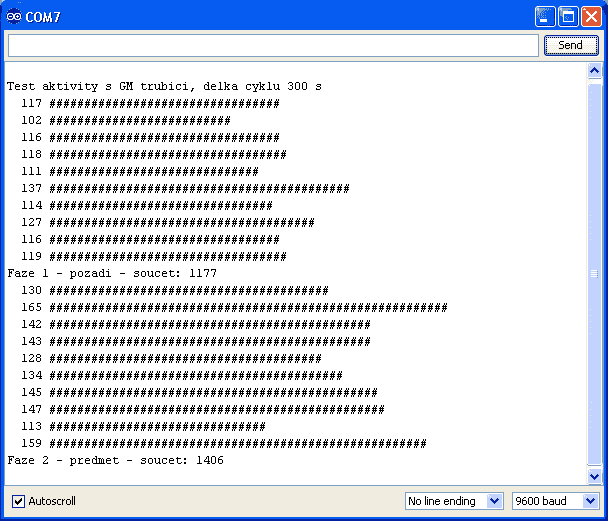
Task: Click the scrollbar down arrow
Action: pyautogui.click(x=594, y=476)
